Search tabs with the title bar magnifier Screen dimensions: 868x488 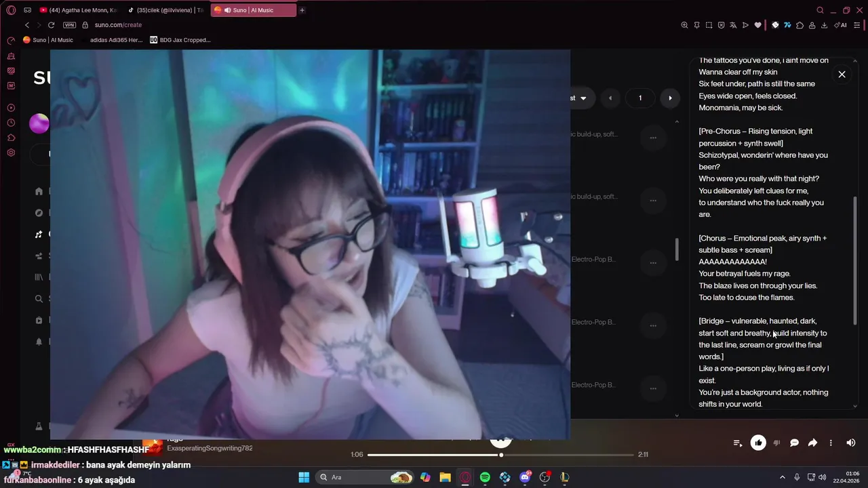click(820, 10)
